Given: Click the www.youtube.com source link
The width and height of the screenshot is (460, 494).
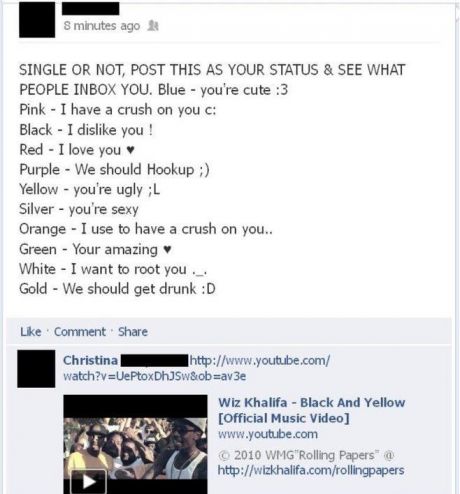Looking at the screenshot, I should 268,434.
